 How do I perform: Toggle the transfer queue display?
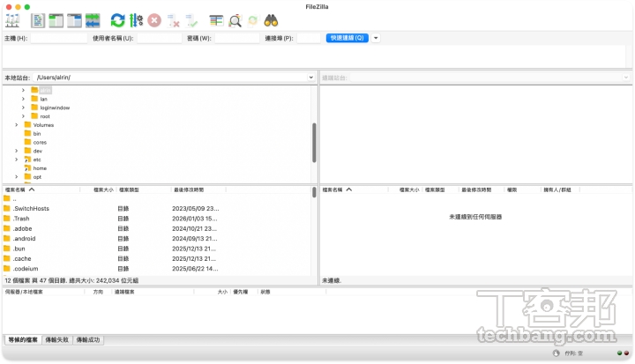tap(93, 19)
